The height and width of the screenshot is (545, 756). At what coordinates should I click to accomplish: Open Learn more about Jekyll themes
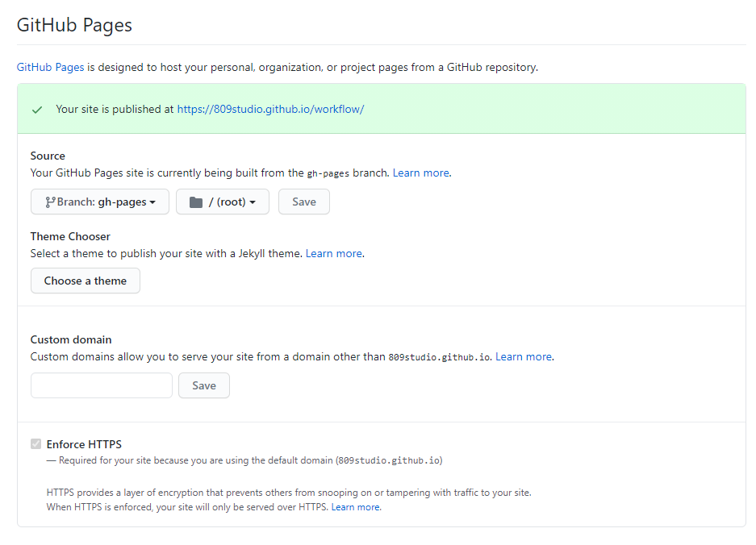pyautogui.click(x=333, y=253)
